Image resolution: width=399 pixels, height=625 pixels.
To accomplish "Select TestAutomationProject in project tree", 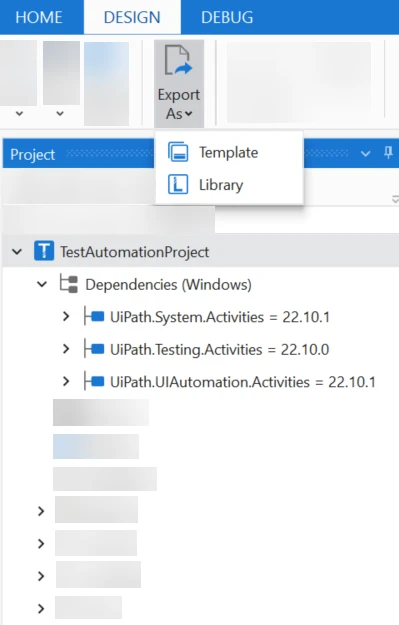I will pos(135,252).
